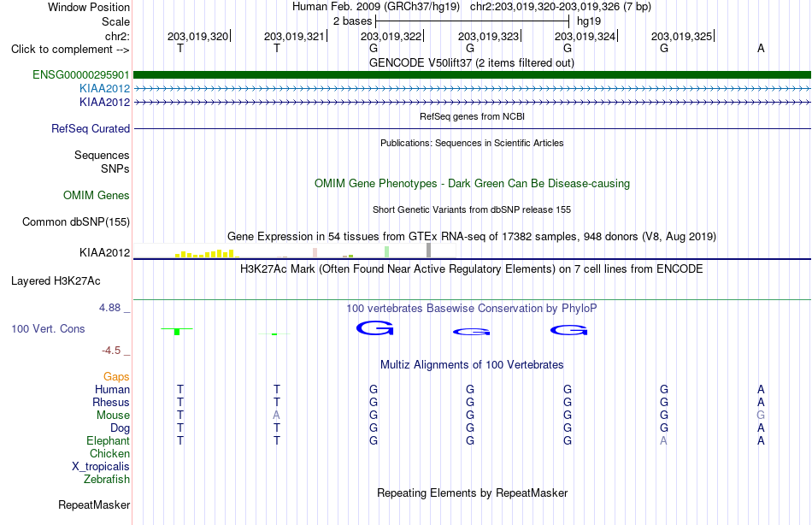
Task: Click the hg19 label beside the scale bar
Action: [x=589, y=21]
